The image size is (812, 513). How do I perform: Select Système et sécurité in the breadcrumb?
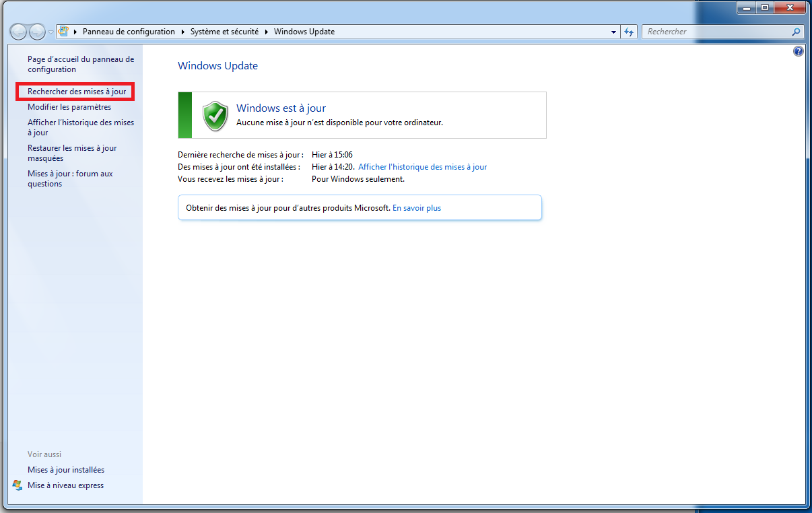point(224,32)
